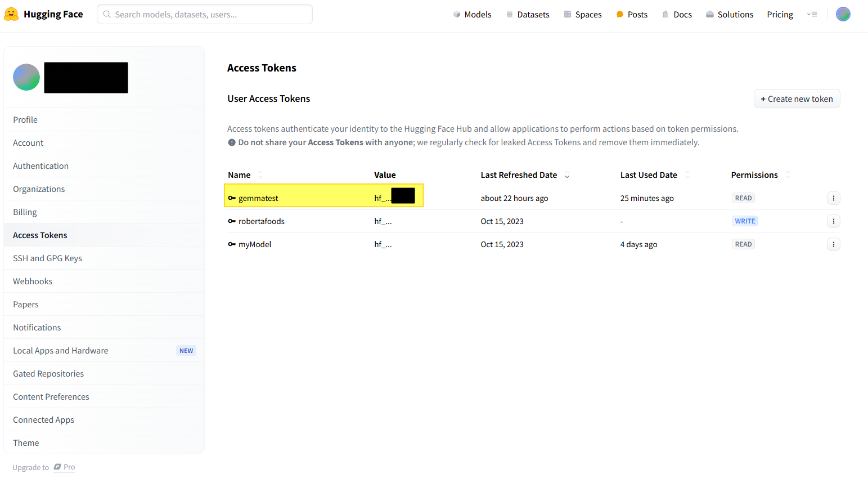
Task: Open the extra navigation menu icon beside Pricing
Action: pyautogui.click(x=812, y=14)
